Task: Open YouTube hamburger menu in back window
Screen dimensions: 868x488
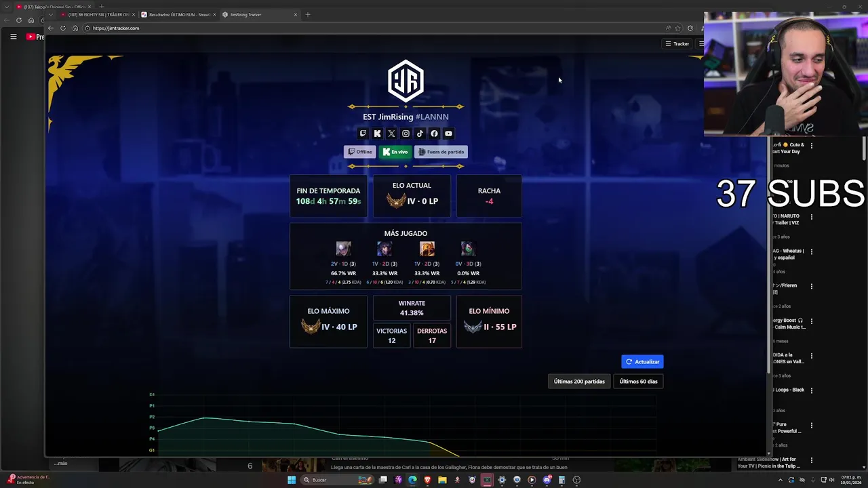Action: (13, 37)
